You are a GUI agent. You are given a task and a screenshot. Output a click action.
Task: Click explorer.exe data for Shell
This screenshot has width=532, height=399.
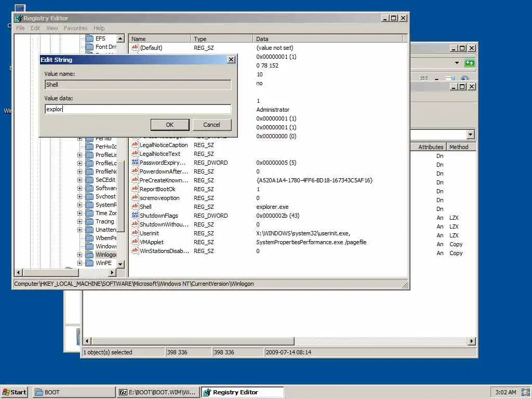click(x=272, y=207)
